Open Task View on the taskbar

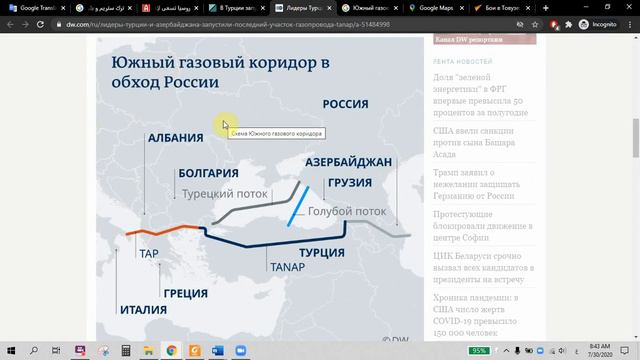click(x=56, y=351)
